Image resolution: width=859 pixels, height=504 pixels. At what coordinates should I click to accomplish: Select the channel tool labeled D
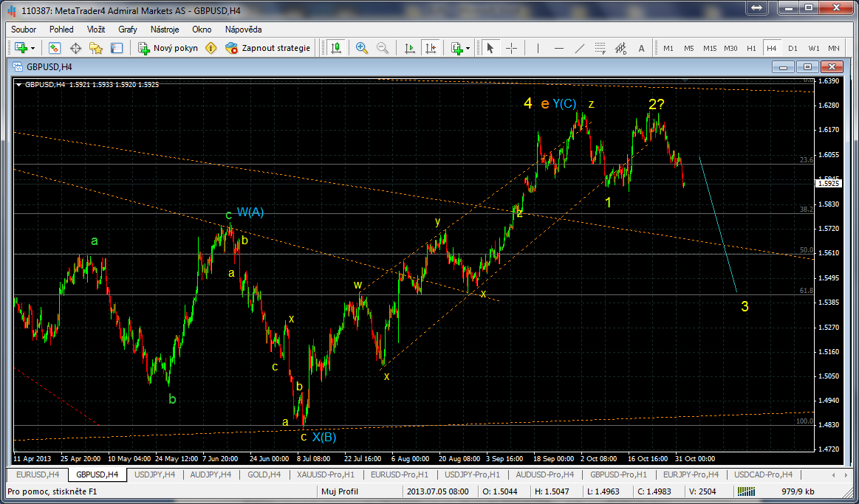tap(620, 48)
